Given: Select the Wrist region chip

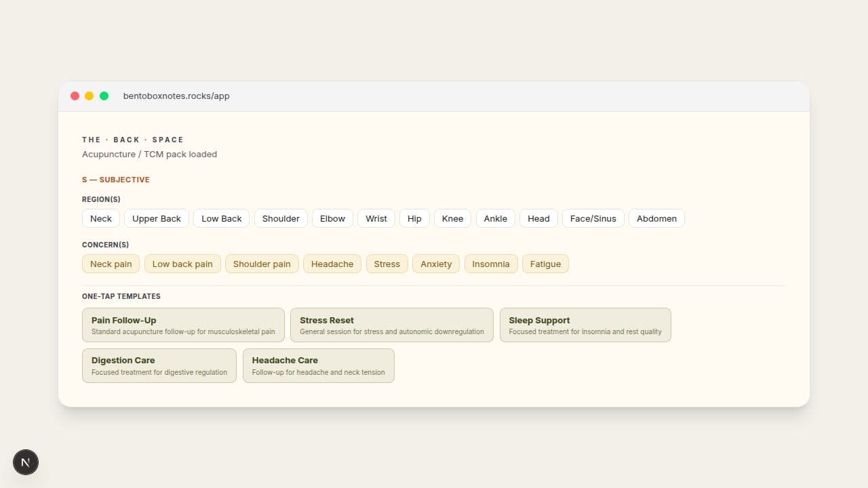Looking at the screenshot, I should click(376, 218).
